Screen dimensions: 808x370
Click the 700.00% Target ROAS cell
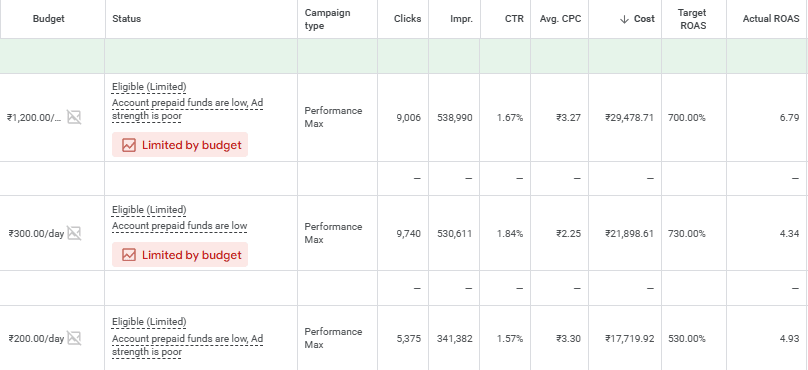coord(687,117)
